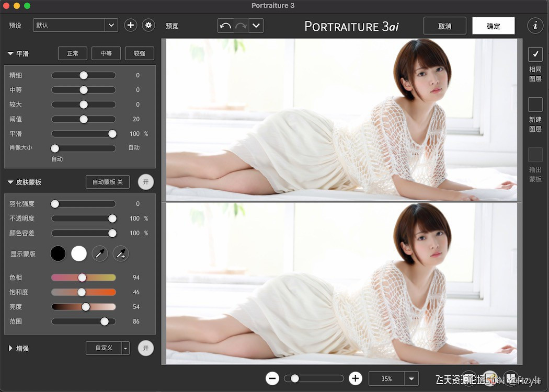Toggle the 皮肤蒙板 开 on/off button
Image resolution: width=549 pixels, height=392 pixels.
[146, 182]
